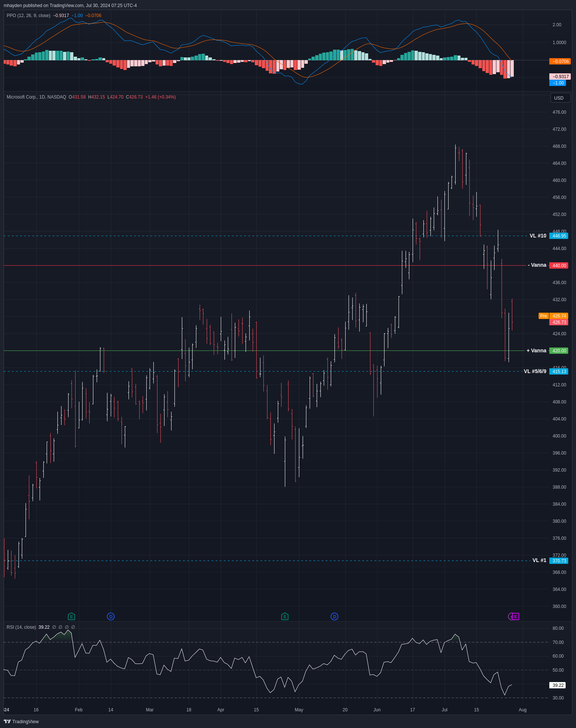Click the Mar label on time axis
The image size is (576, 728).
150,710
